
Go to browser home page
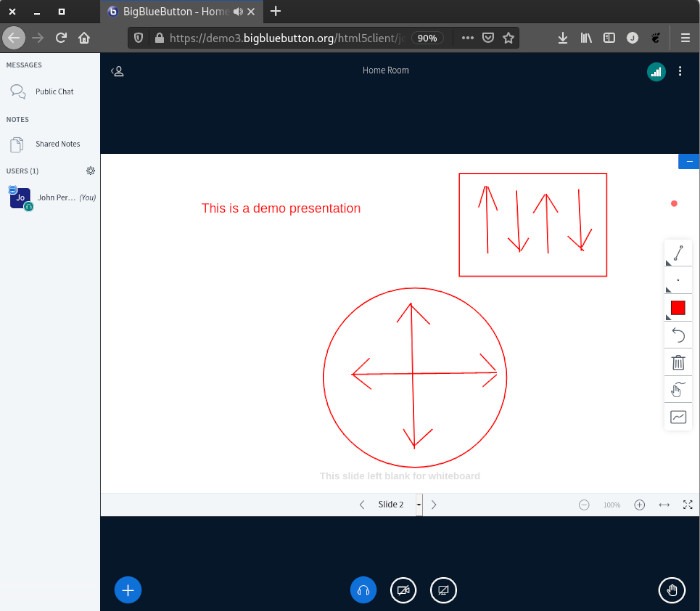tap(84, 38)
